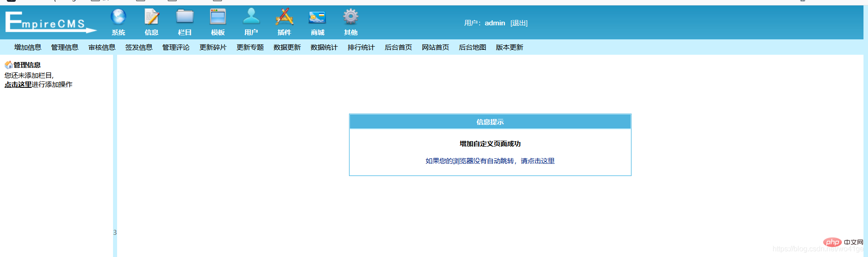This screenshot has height=257, width=868.
Task: Click 版本更新 in the navigation bar
Action: (x=509, y=48)
